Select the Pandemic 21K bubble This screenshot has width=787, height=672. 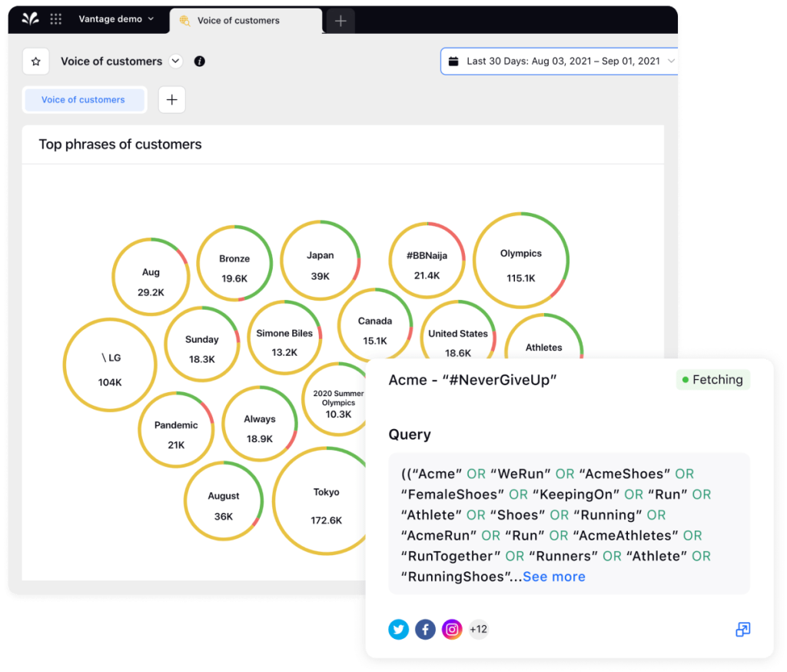[x=176, y=429]
